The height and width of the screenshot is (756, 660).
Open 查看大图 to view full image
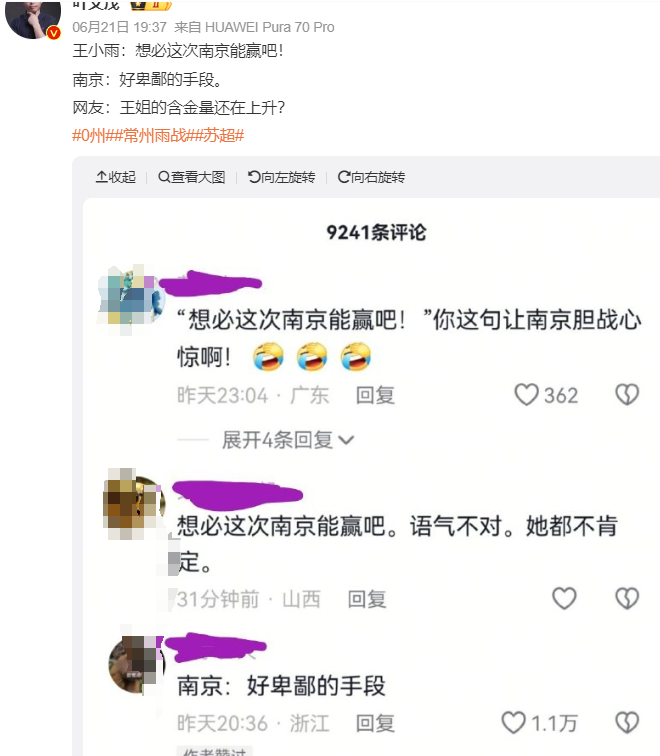pyautogui.click(x=192, y=177)
